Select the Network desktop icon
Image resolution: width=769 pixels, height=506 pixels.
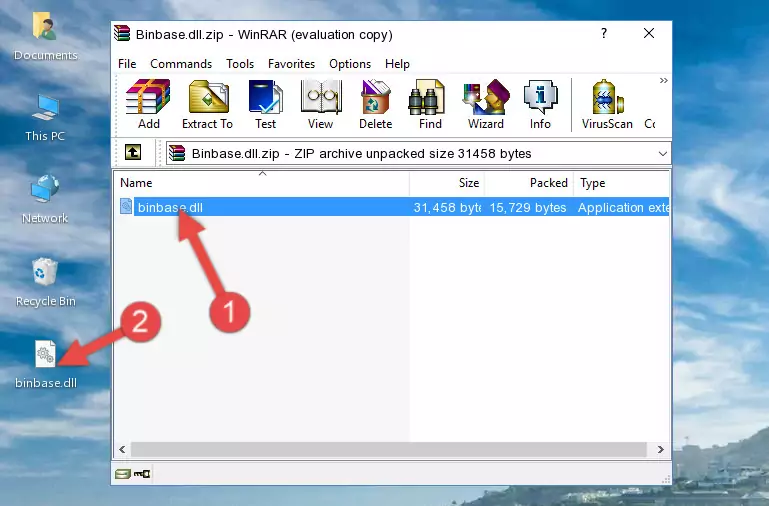click(45, 199)
